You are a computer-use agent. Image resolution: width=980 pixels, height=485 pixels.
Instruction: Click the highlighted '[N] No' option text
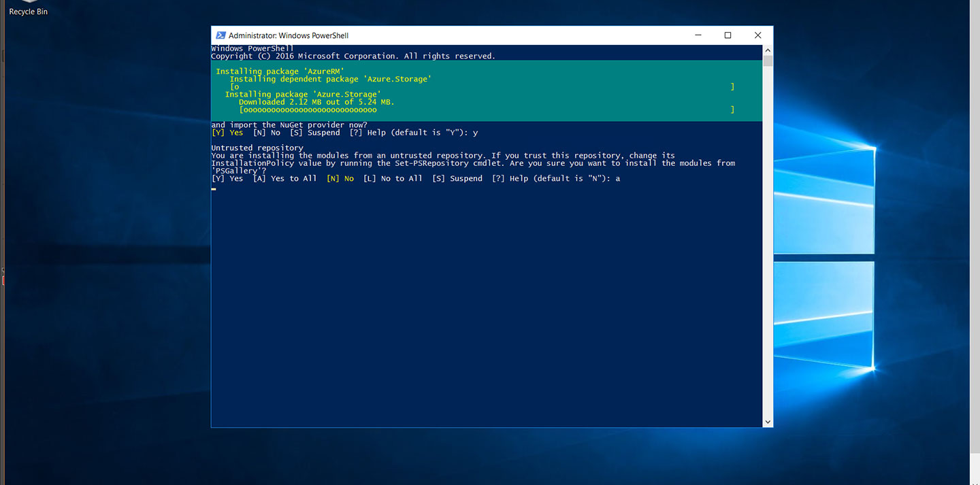[340, 179]
